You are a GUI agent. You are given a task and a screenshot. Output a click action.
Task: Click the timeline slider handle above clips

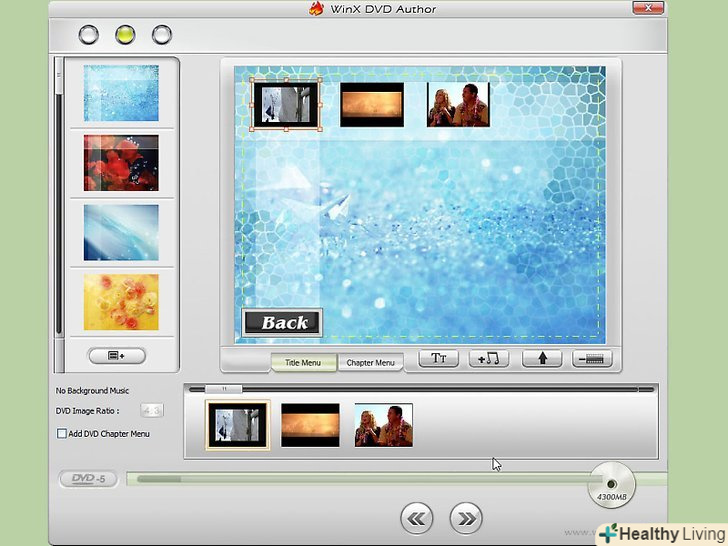tap(224, 389)
